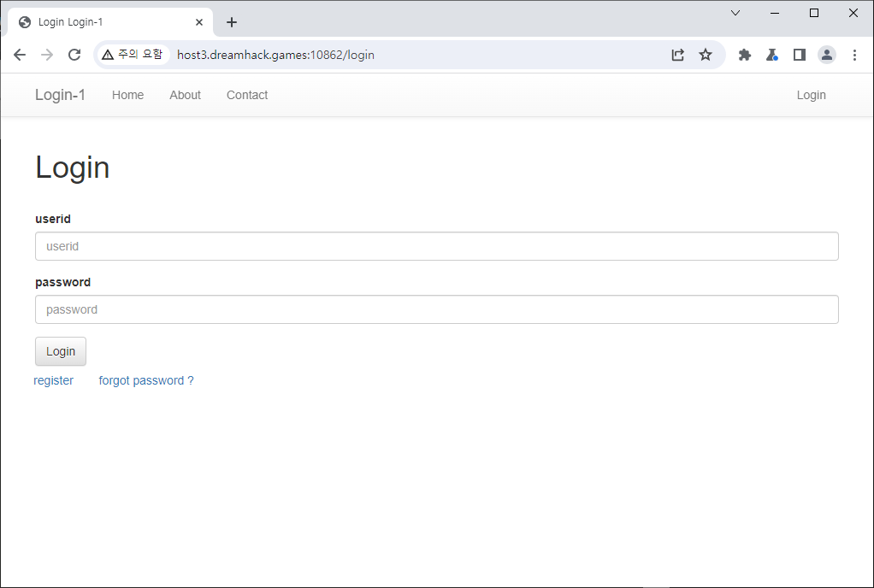Open the extensions puzzle icon
The image size is (874, 588).
[x=745, y=55]
